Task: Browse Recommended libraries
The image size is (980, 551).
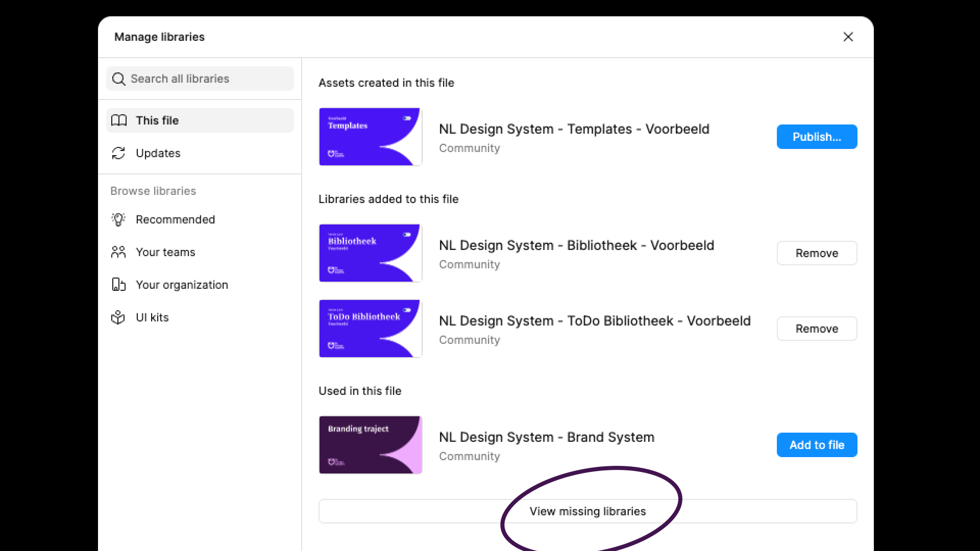Action: tap(175, 219)
